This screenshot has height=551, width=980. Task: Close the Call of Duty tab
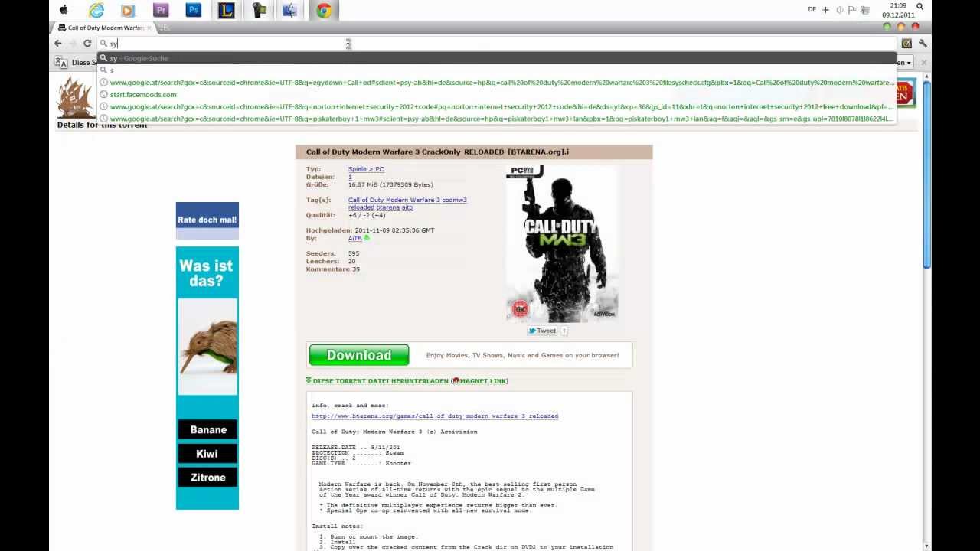pyautogui.click(x=149, y=28)
